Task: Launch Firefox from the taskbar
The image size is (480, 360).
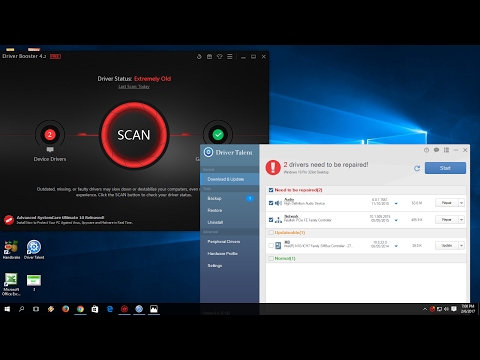Action: [x=65, y=309]
